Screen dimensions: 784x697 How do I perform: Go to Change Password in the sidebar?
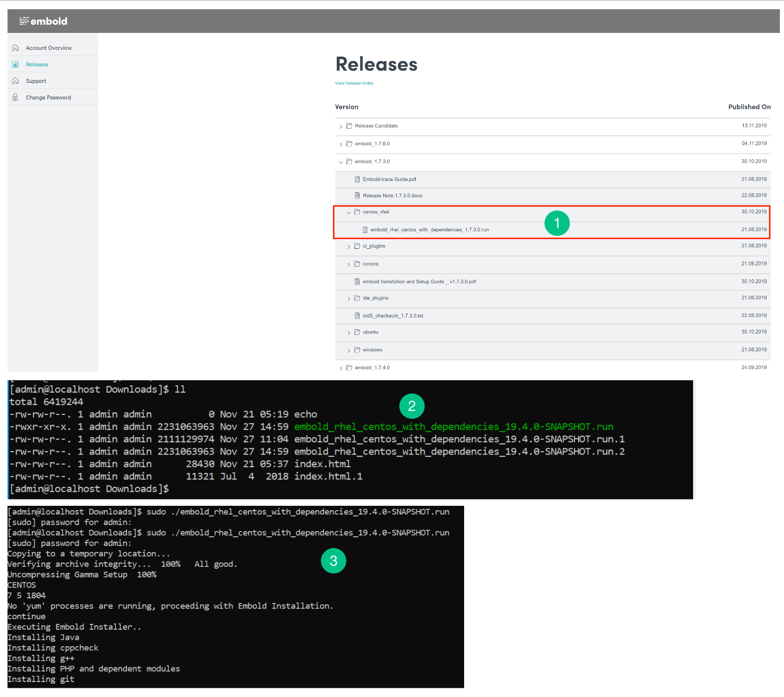point(48,97)
